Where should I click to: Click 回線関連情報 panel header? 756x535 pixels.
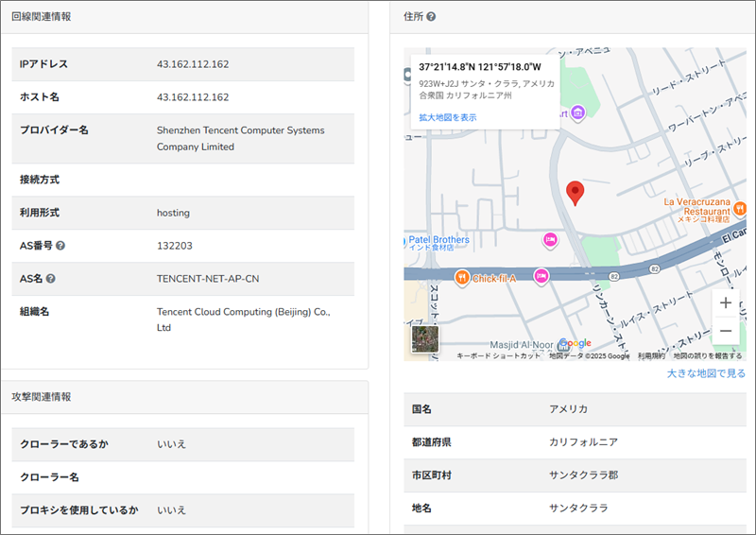click(42, 17)
